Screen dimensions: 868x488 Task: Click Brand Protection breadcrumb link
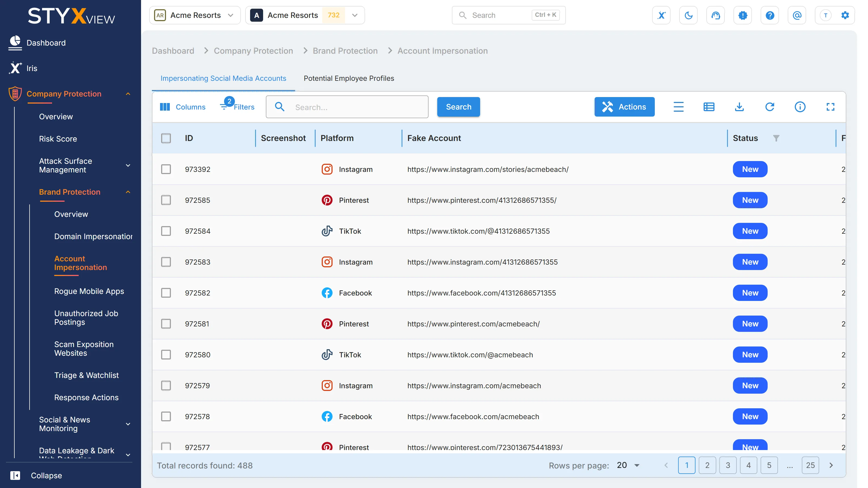(x=345, y=51)
